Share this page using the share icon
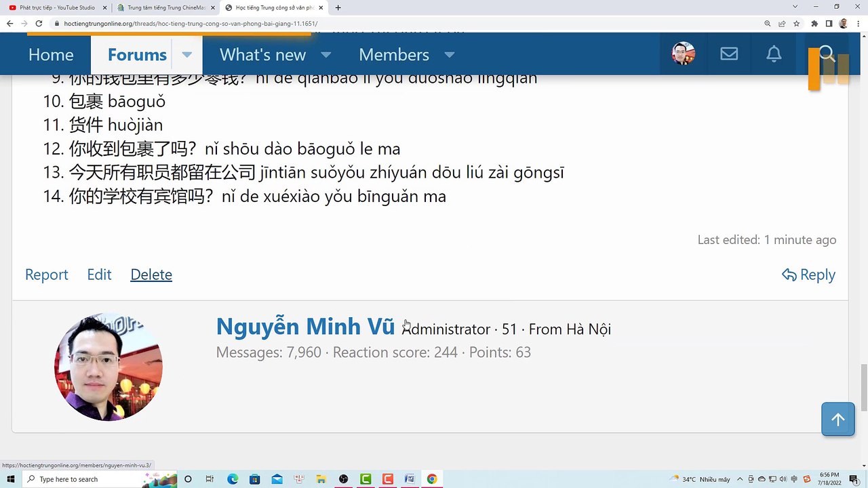 (782, 23)
